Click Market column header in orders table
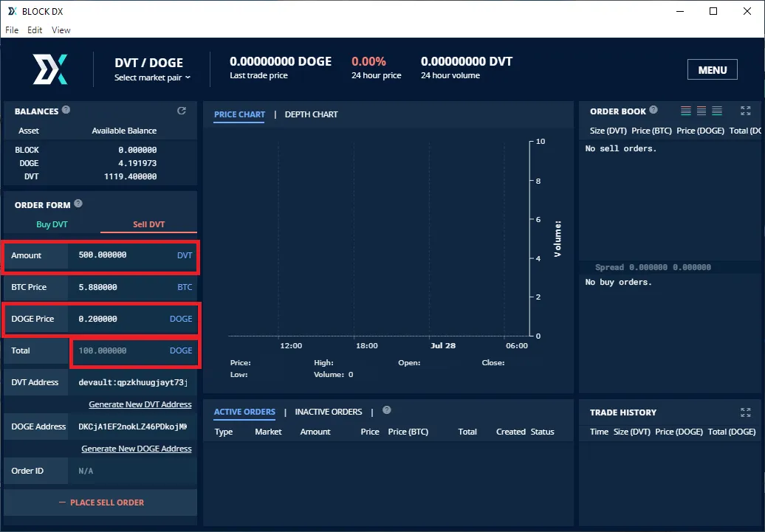765x532 pixels. coord(268,432)
